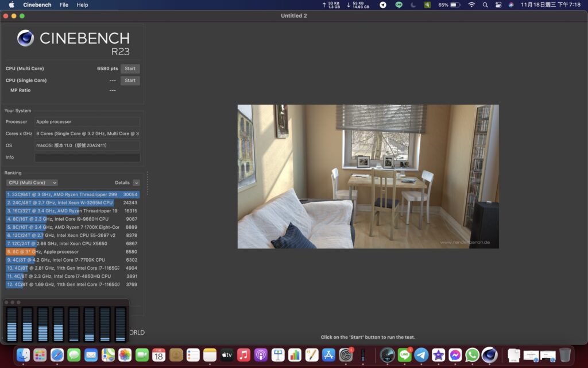This screenshot has width=588, height=368.
Task: Click the Details label in Ranking
Action: [x=122, y=182]
